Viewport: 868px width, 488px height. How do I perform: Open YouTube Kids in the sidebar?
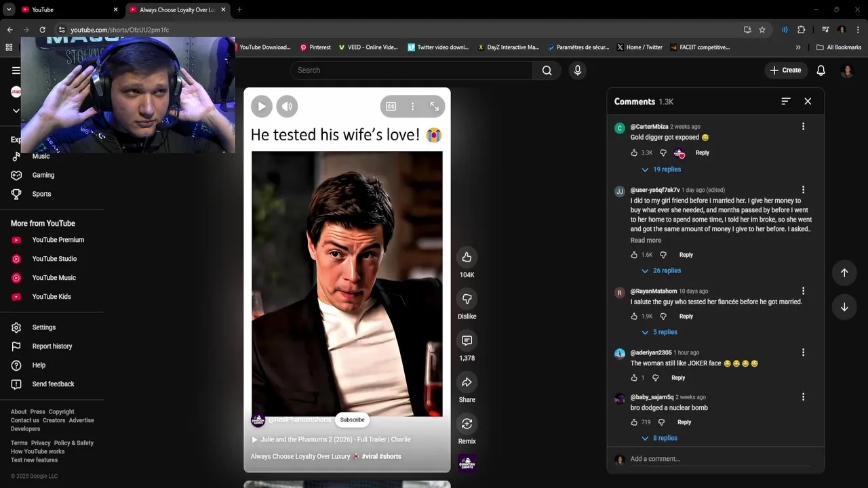52,297
